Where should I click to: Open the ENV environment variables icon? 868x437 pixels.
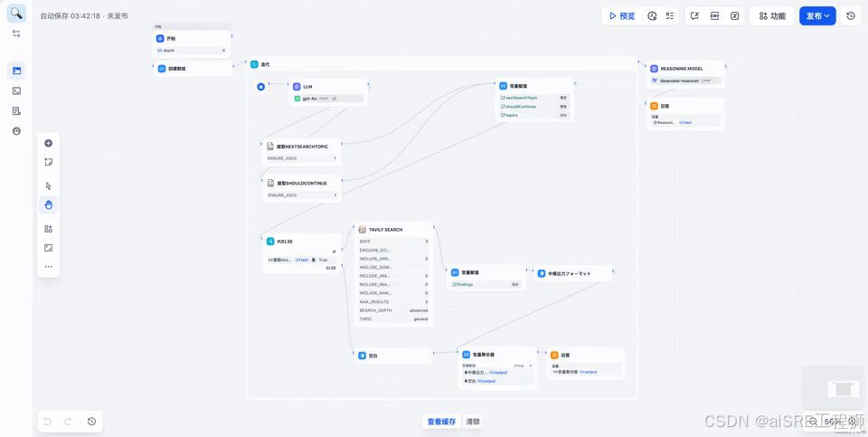714,16
